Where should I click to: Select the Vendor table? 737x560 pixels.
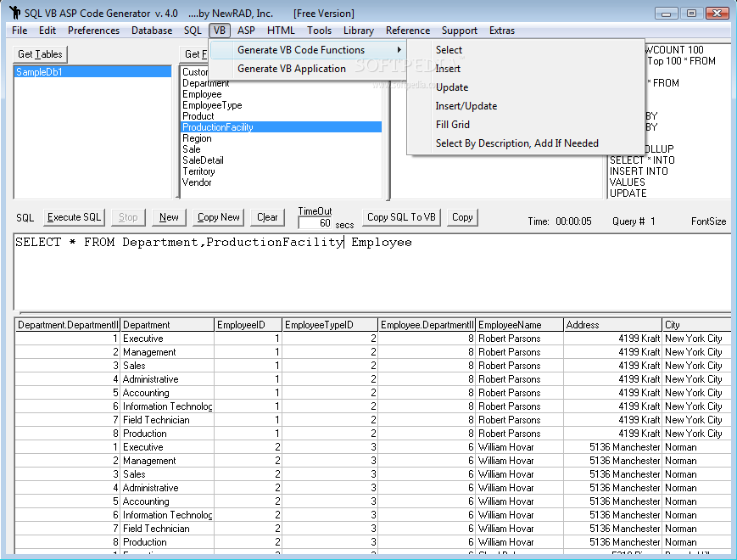pos(281,182)
